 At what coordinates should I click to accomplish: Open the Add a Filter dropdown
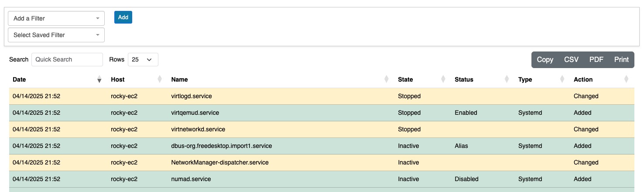coord(56,18)
